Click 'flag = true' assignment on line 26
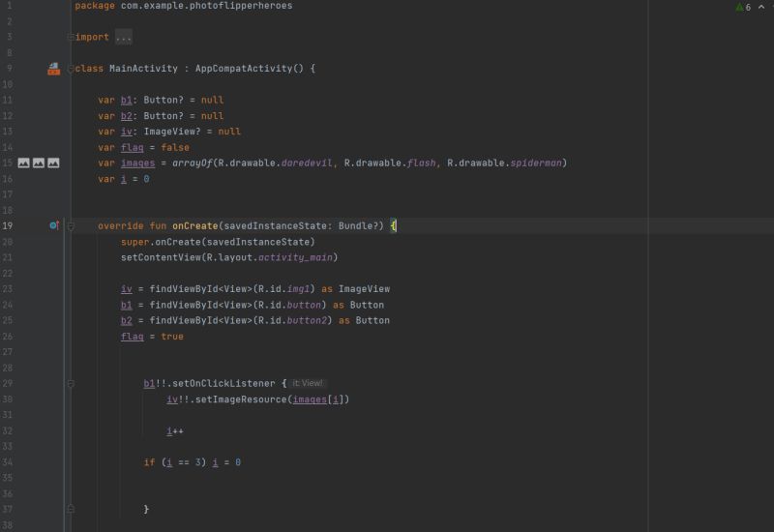The width and height of the screenshot is (774, 532). coord(152,337)
